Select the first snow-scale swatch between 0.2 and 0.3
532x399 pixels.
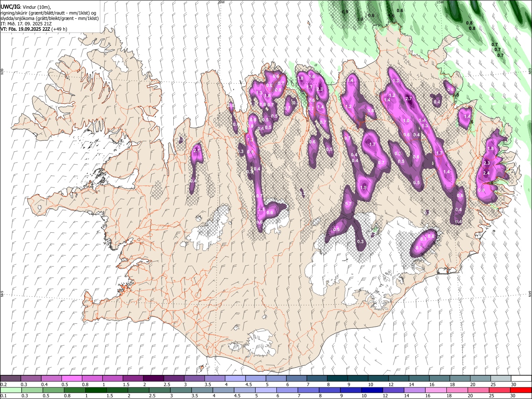coord(10,379)
